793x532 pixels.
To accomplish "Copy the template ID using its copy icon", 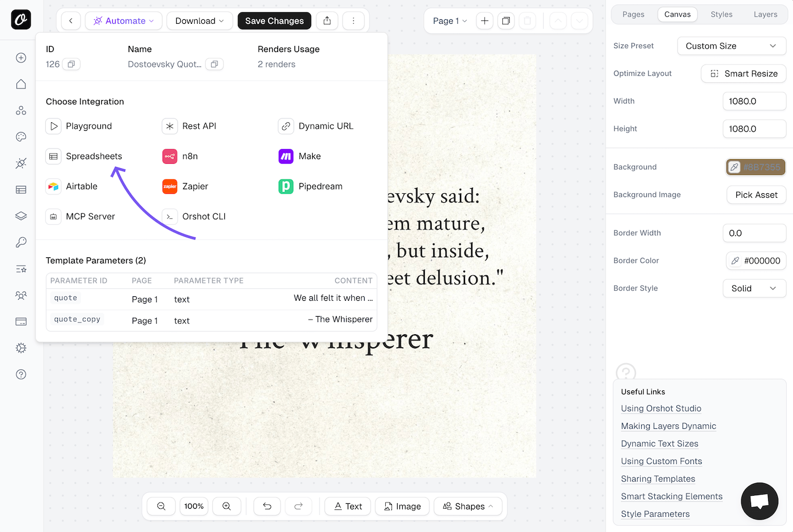I will click(x=71, y=64).
